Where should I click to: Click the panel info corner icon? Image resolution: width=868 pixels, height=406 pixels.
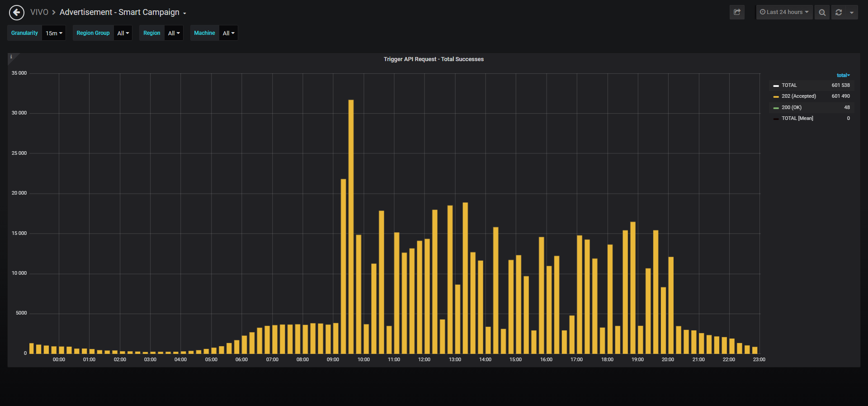point(11,57)
